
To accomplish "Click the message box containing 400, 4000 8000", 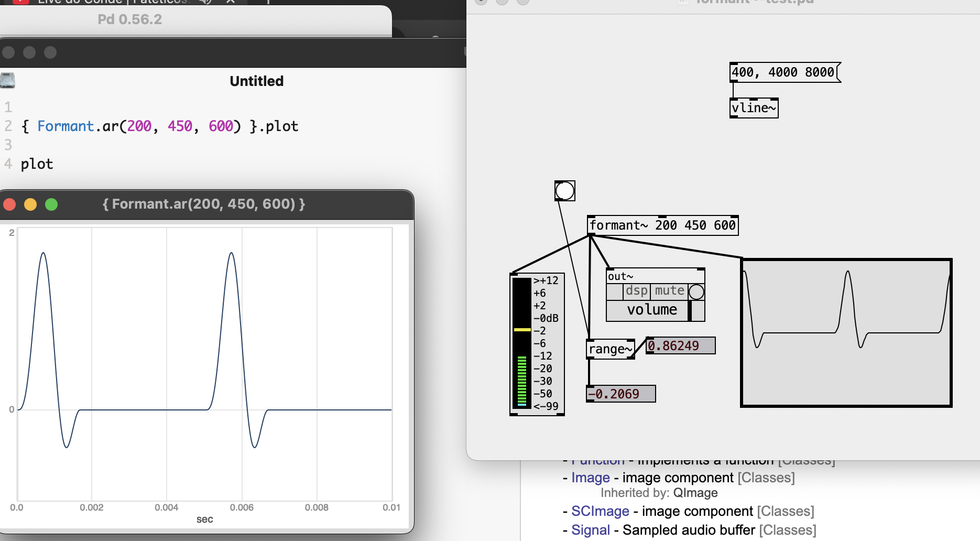I will tap(783, 72).
